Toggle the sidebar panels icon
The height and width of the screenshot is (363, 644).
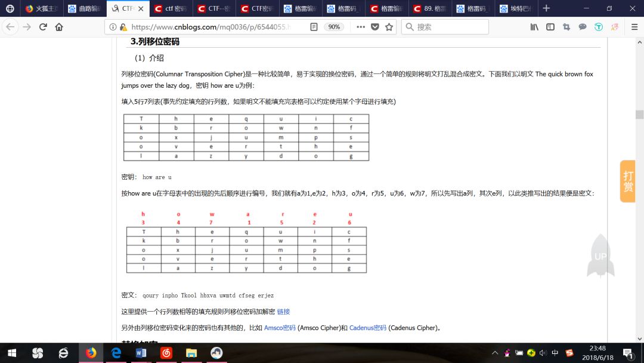550,27
